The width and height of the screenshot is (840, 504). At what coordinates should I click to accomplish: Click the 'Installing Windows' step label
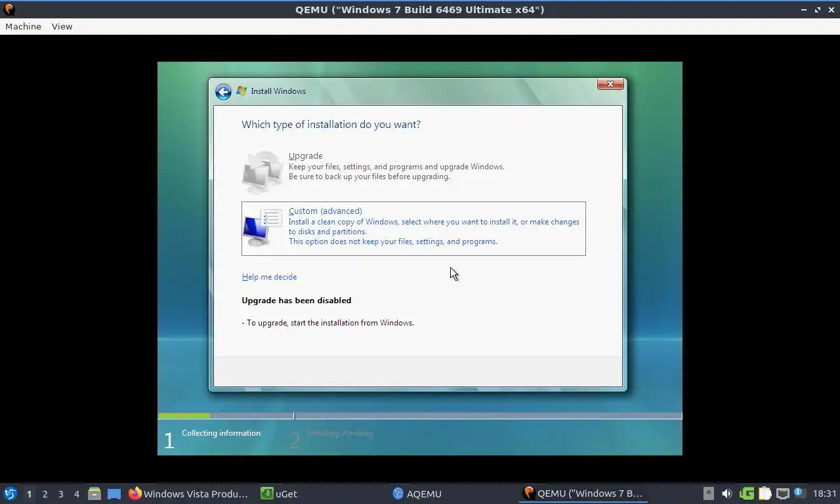click(340, 433)
